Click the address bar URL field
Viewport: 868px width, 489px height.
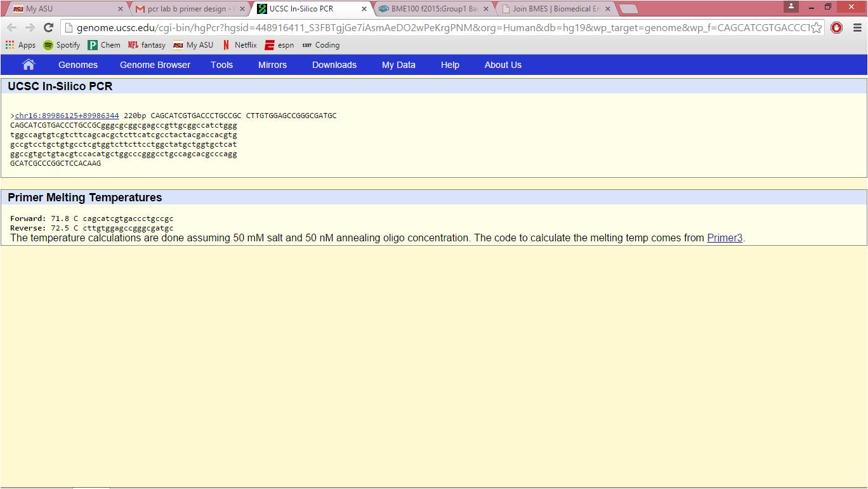(438, 28)
